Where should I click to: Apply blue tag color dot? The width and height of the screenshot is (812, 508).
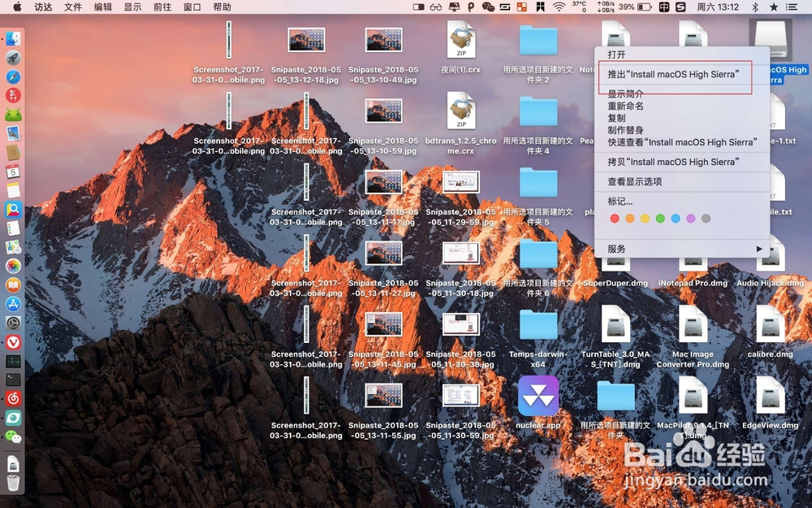676,219
